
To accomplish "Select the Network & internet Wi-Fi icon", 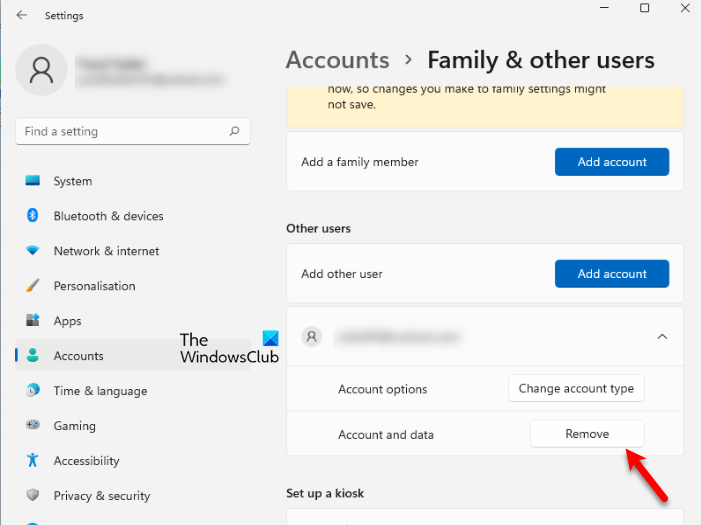I will coord(33,251).
